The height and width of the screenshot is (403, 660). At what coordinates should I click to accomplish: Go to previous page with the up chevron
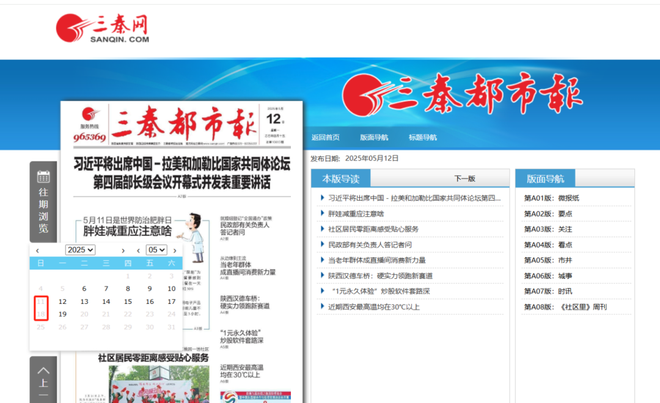pyautogui.click(x=43, y=371)
